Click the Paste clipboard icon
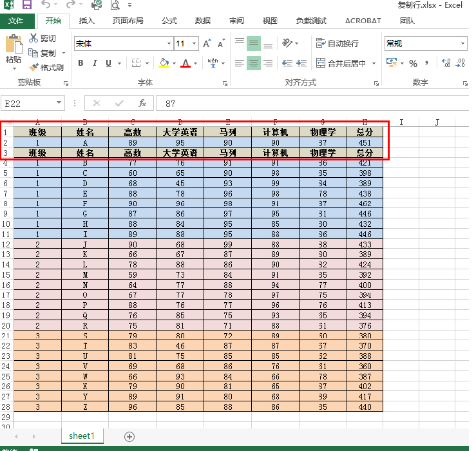The image size is (476, 451). tap(14, 44)
